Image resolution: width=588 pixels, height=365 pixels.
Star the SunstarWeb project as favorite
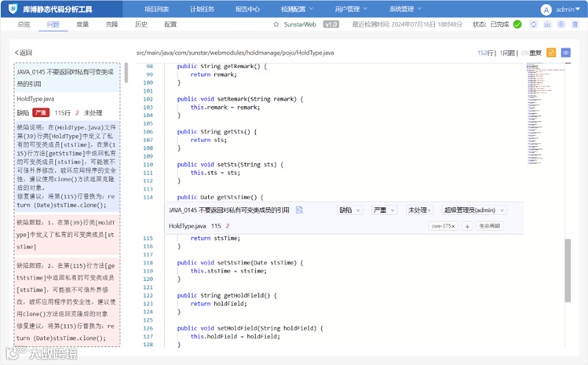276,24
